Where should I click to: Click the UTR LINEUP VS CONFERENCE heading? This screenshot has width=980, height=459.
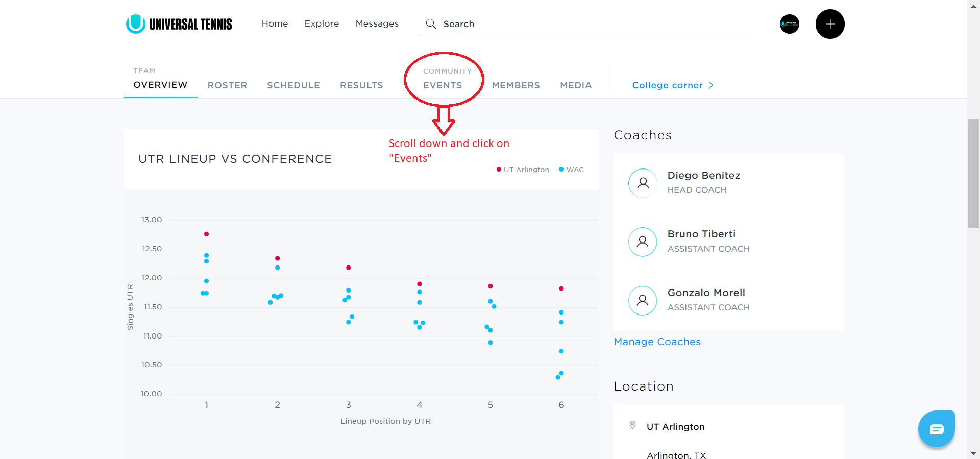235,159
